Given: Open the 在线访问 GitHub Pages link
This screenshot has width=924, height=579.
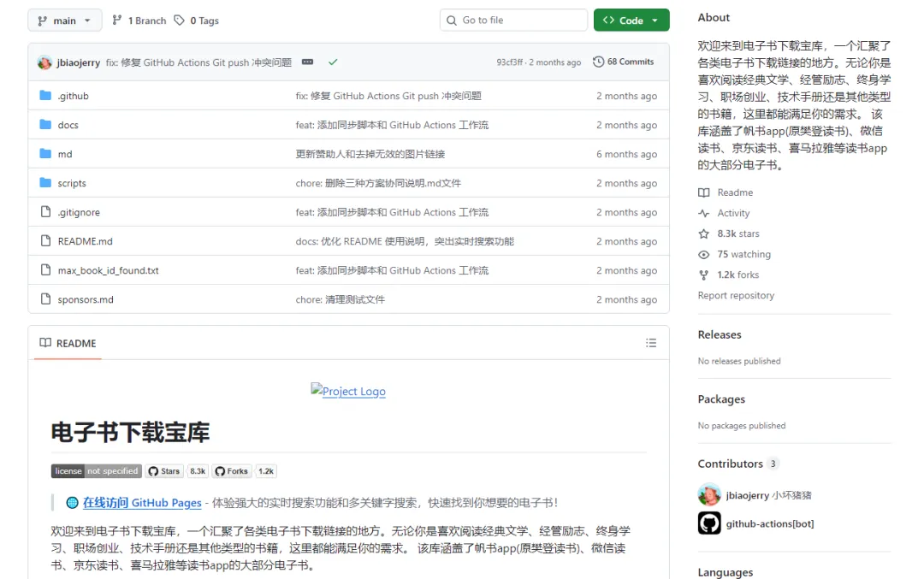Looking at the screenshot, I should 142,502.
